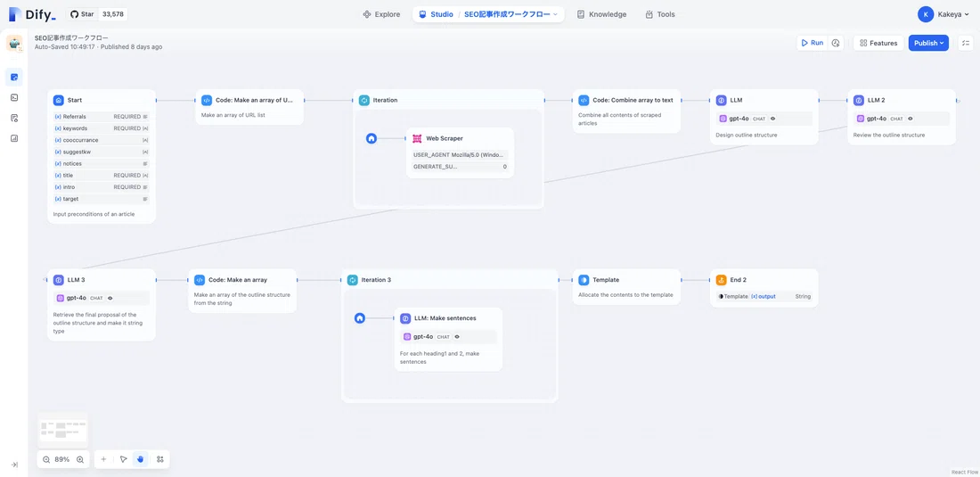Click the GitHub Star badge

coord(96,13)
